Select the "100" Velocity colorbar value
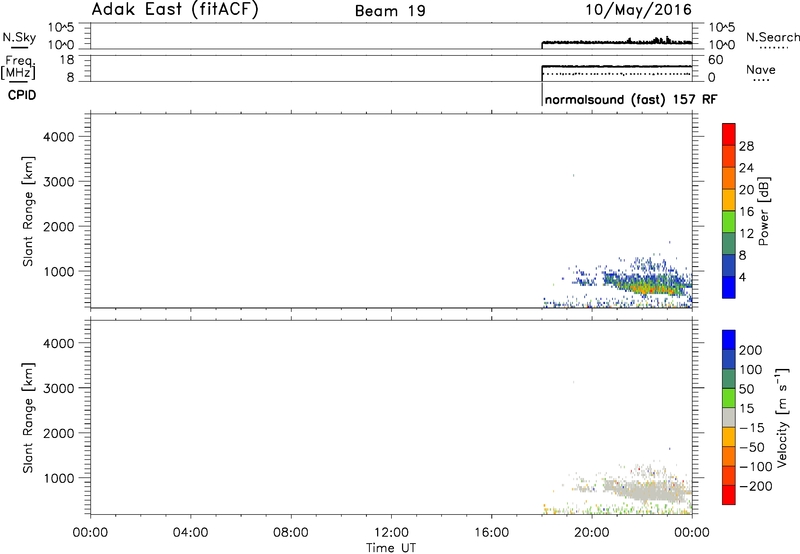 pyautogui.click(x=751, y=369)
